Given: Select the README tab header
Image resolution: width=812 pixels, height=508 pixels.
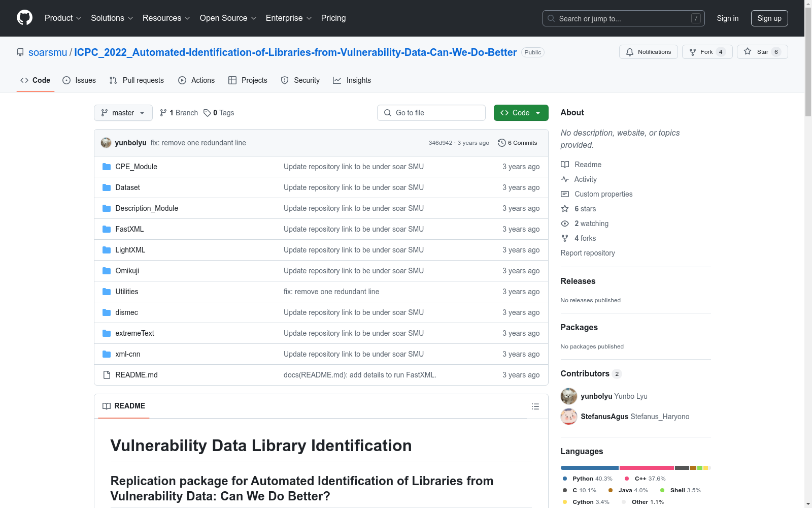Looking at the screenshot, I should click(124, 406).
